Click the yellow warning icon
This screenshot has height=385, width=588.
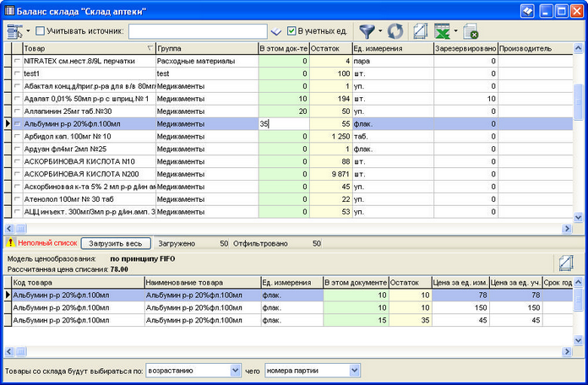click(x=10, y=243)
